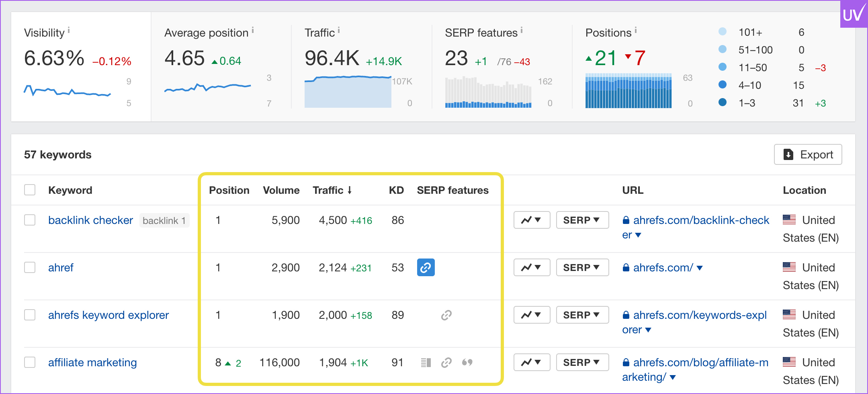This screenshot has width=868, height=394.
Task: Select the affiliate marketing row checkbox
Action: tap(30, 363)
